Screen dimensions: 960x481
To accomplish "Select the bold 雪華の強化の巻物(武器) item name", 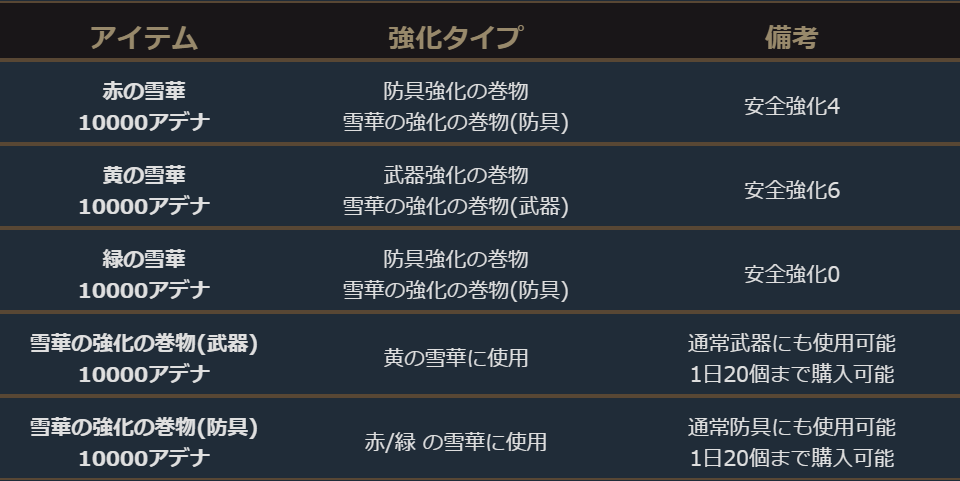I will point(144,343).
